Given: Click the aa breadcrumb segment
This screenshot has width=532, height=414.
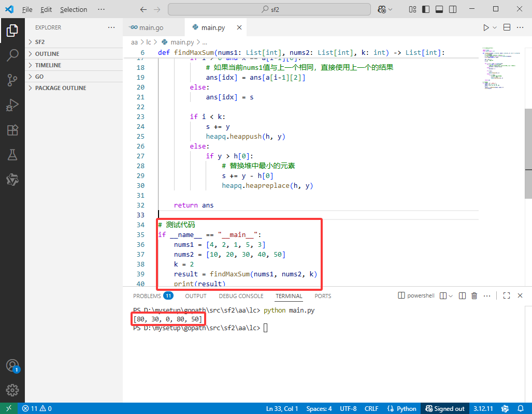Looking at the screenshot, I should [x=134, y=42].
